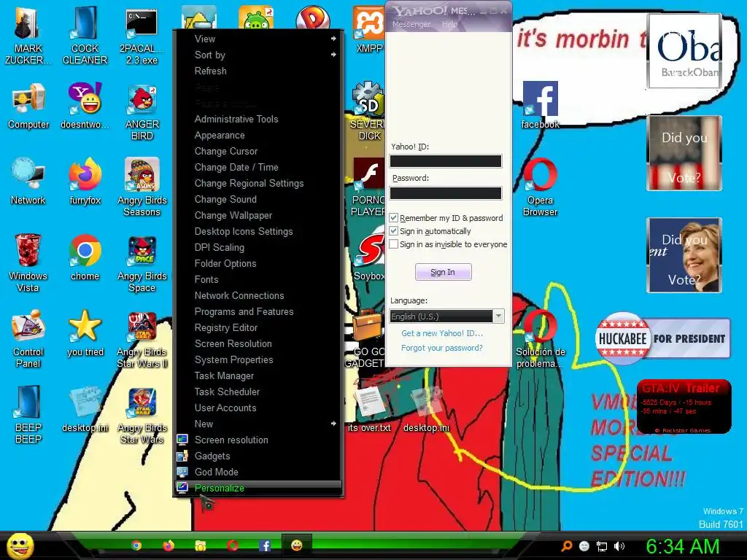Open Network Connections menu entry
The height and width of the screenshot is (560, 747).
click(x=258, y=296)
